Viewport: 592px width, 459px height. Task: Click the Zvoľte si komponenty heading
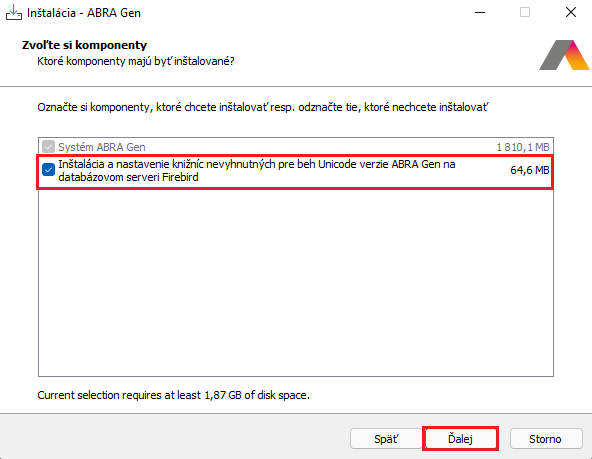click(84, 45)
